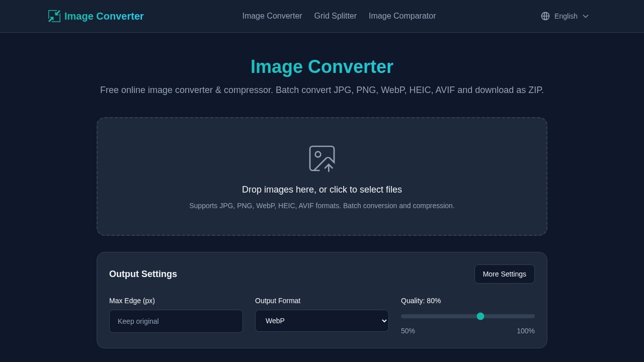Click 'Drop images here' to select files
The image size is (644, 362).
pos(322,190)
